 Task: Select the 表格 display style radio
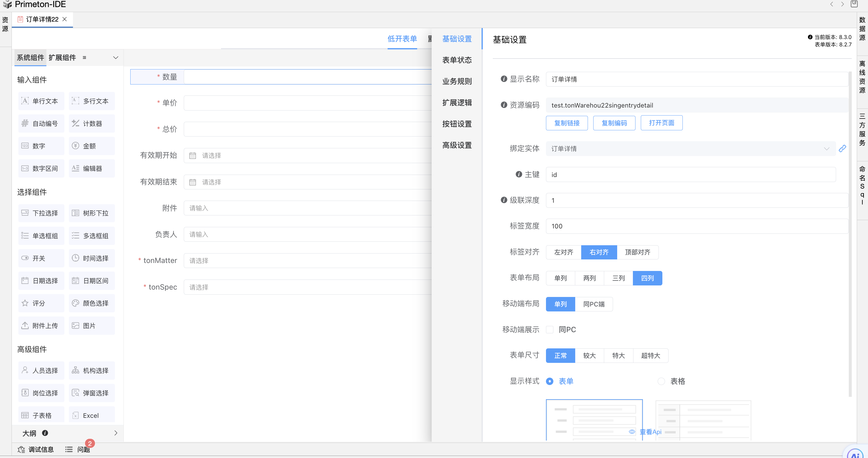click(x=661, y=381)
